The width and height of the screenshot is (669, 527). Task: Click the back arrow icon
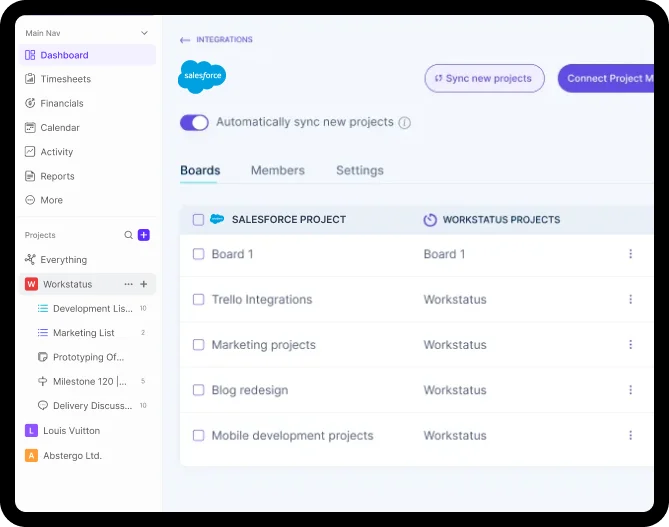pyautogui.click(x=185, y=40)
